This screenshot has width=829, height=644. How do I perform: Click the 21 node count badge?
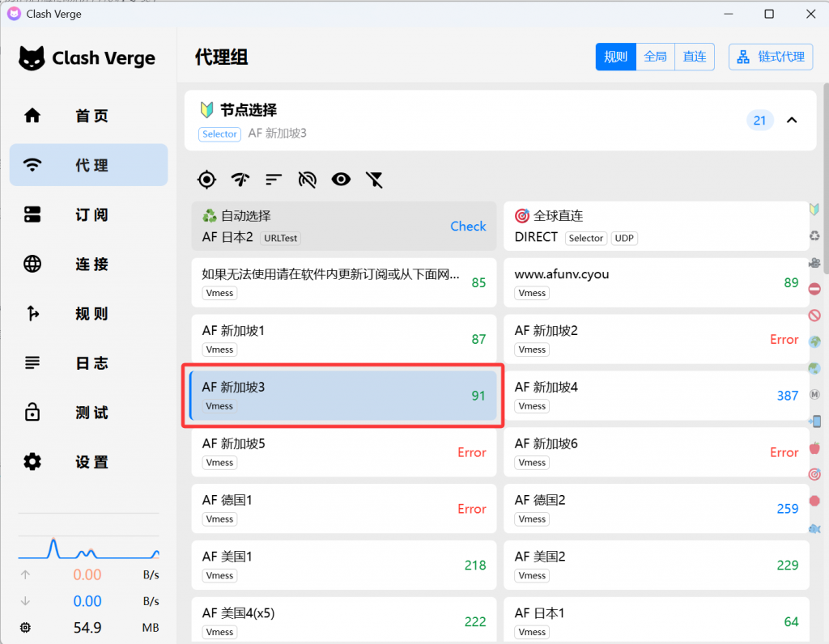759,121
